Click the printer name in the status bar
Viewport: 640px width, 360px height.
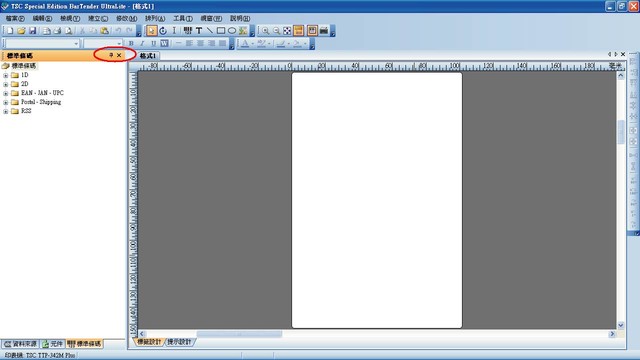pyautogui.click(x=40, y=356)
